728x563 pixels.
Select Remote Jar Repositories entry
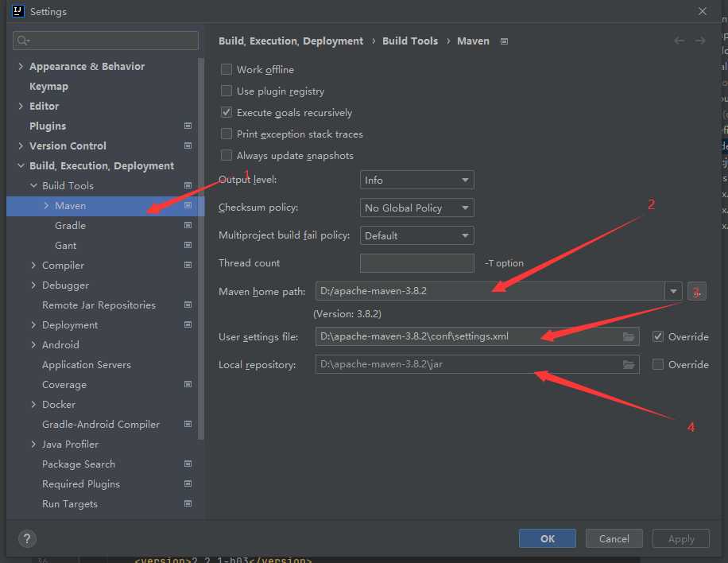[99, 305]
